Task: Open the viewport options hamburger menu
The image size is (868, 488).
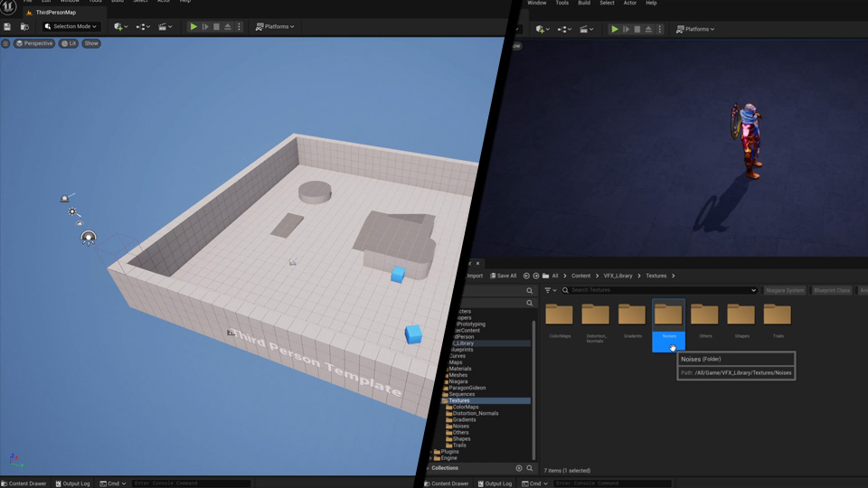Action: pos(5,43)
